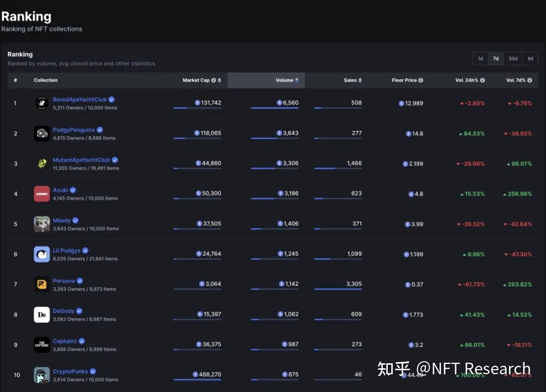Switch to the 30d time range
Screen dimensions: 546x392
tap(513, 59)
